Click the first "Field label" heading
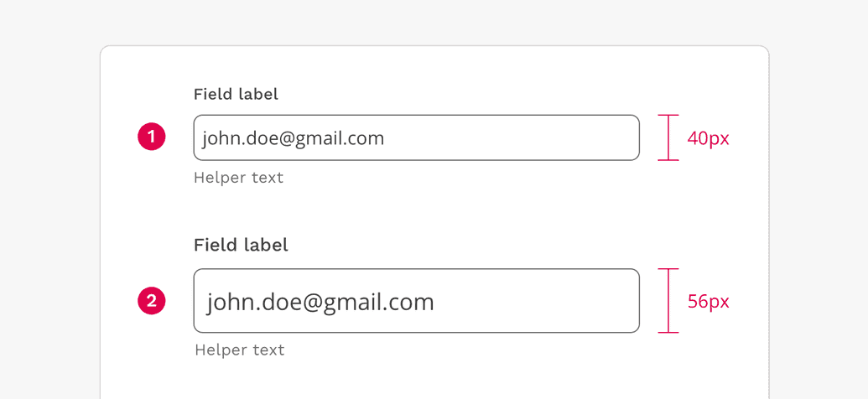 tap(236, 95)
